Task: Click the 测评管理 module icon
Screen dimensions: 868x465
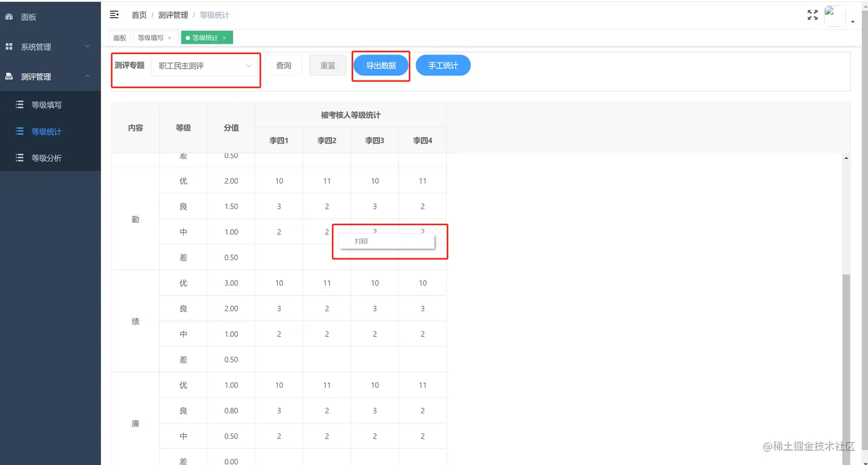Action: [x=8, y=76]
